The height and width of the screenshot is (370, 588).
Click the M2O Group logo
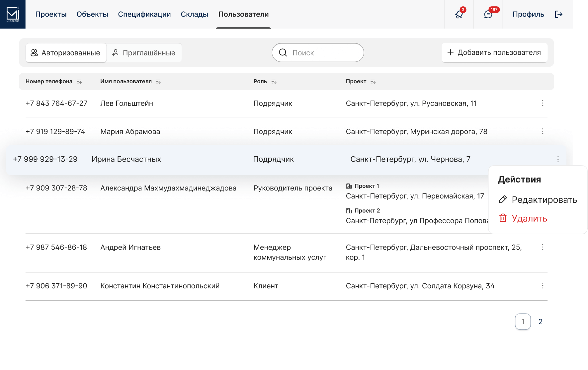pyautogui.click(x=13, y=14)
